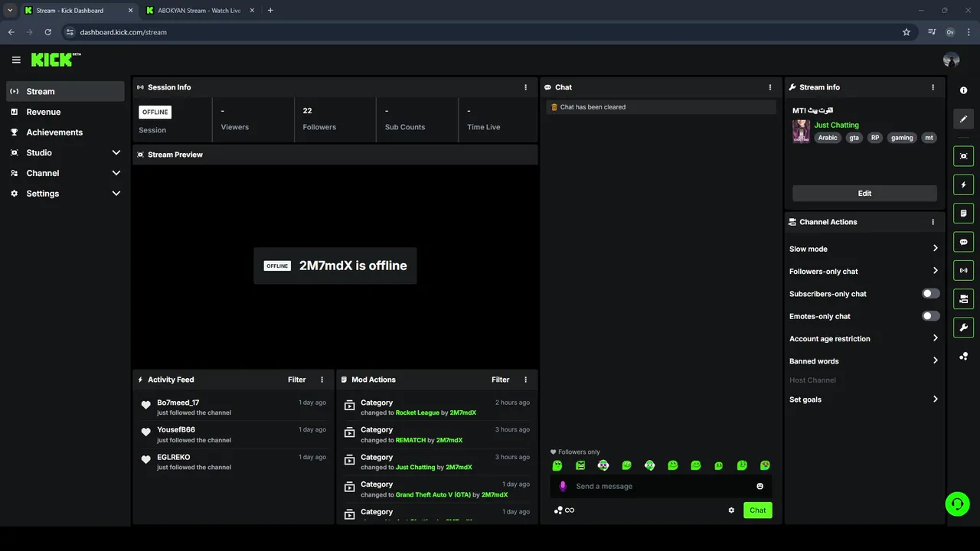Toggle the camera widget icon in sidebar
The height and width of the screenshot is (551, 980).
coord(963,298)
